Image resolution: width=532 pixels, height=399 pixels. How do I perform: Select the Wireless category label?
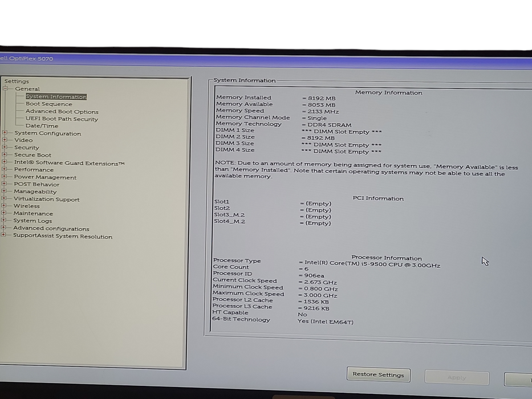click(26, 206)
